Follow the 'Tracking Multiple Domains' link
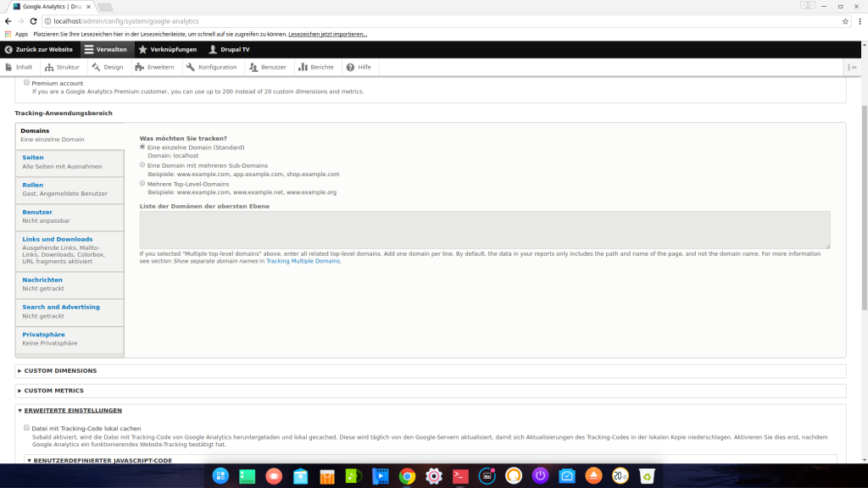868x488 pixels. click(303, 261)
